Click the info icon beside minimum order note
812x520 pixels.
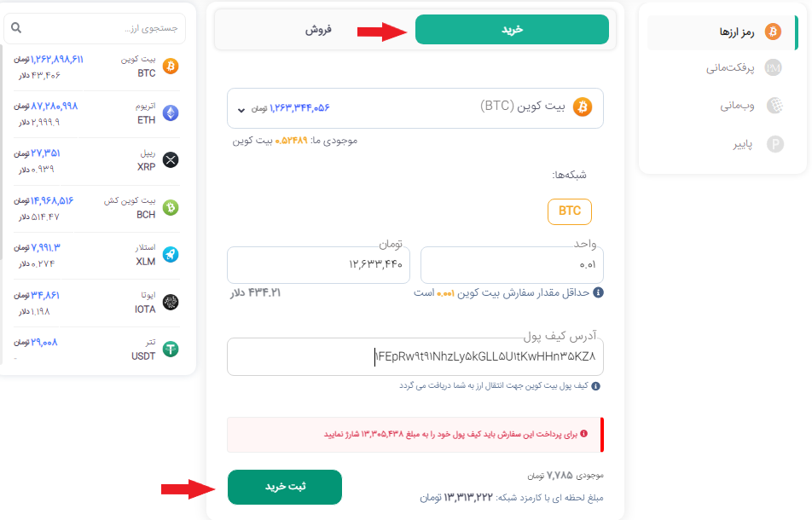(x=598, y=293)
